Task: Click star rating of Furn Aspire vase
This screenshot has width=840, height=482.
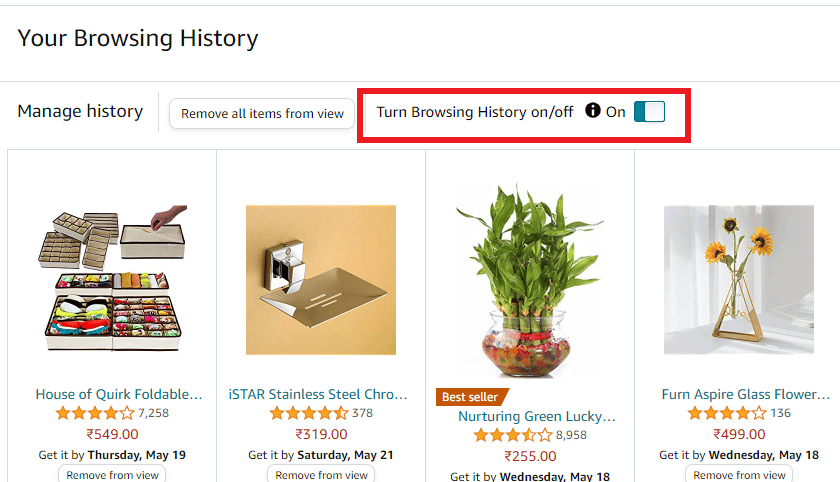Action: (727, 413)
